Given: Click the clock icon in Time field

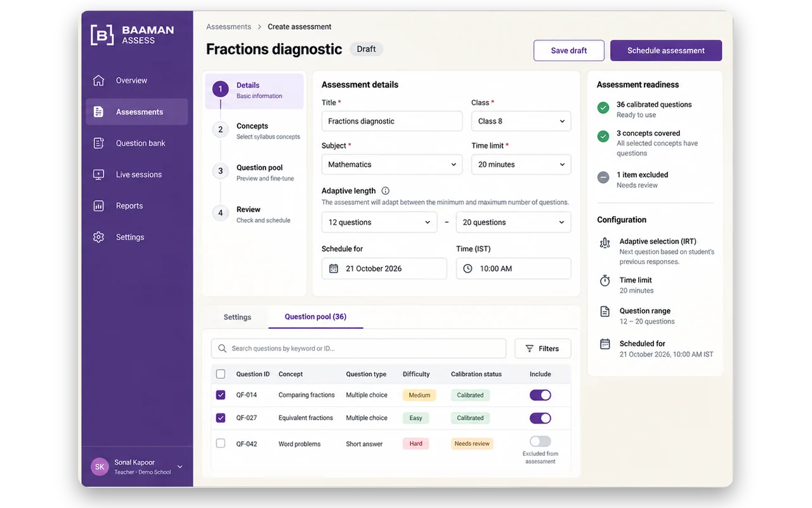Looking at the screenshot, I should point(468,269).
